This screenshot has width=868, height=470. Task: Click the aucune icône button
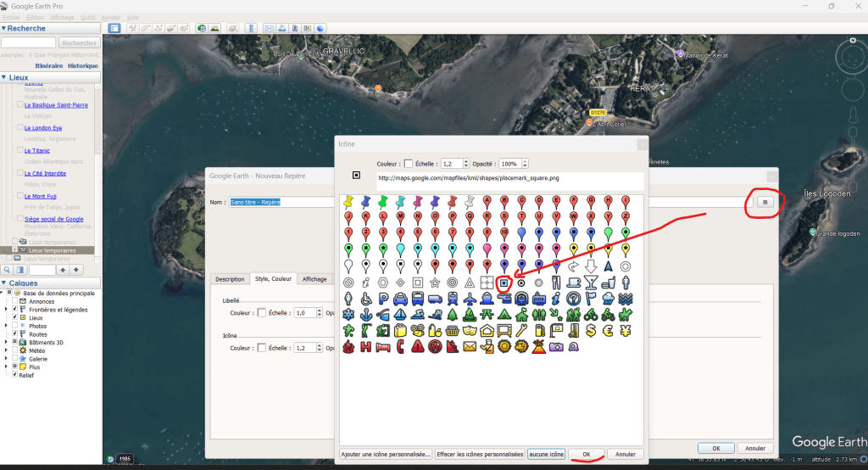point(547,454)
